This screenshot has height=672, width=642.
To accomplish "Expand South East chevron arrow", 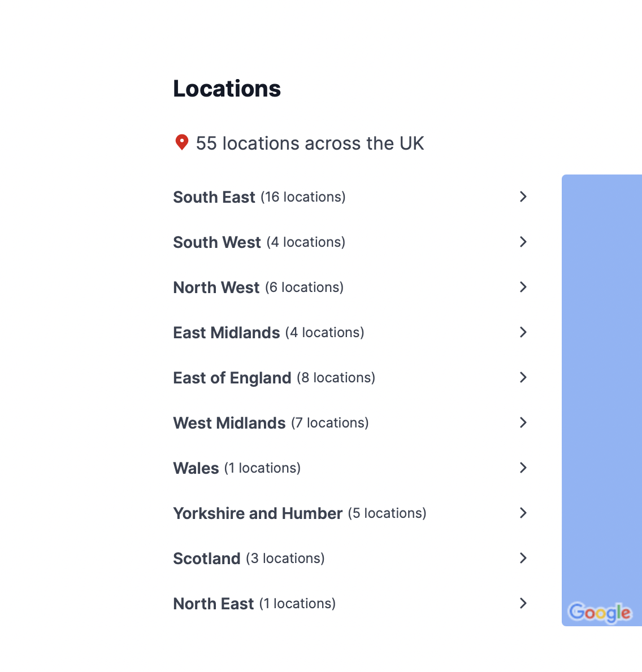I will 523,197.
